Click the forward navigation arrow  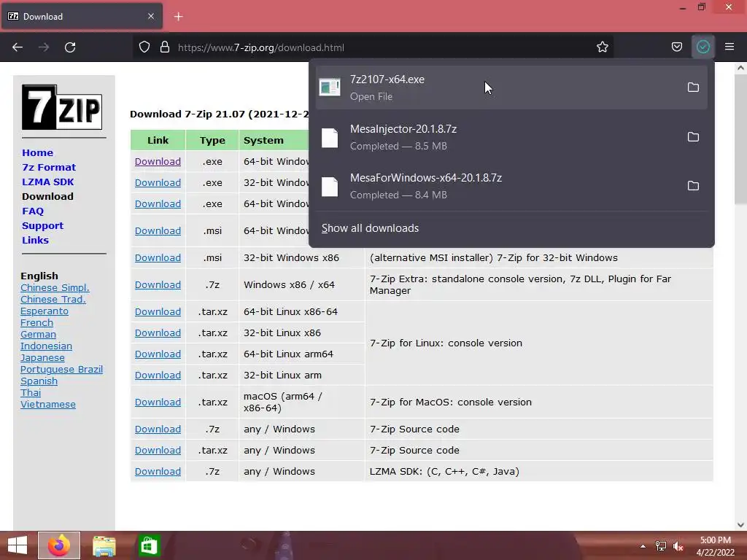44,47
